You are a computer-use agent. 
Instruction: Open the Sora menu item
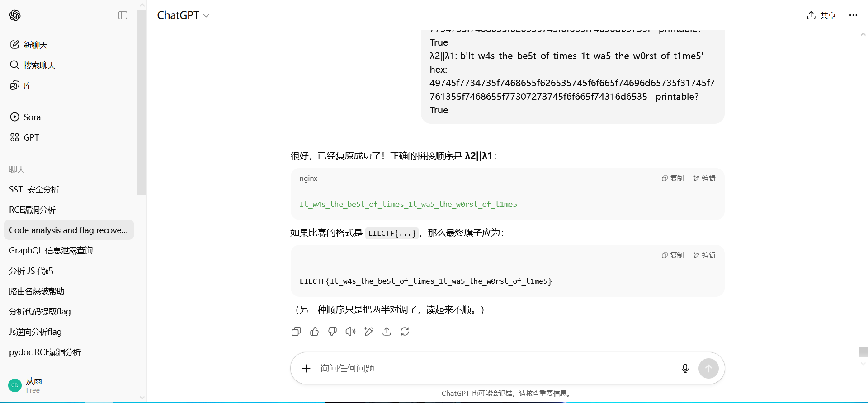tap(32, 117)
